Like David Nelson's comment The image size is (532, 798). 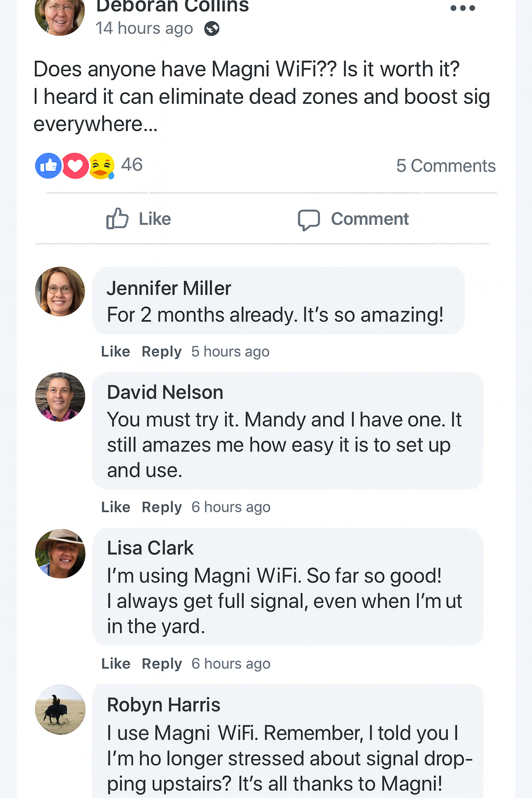pyautogui.click(x=115, y=507)
